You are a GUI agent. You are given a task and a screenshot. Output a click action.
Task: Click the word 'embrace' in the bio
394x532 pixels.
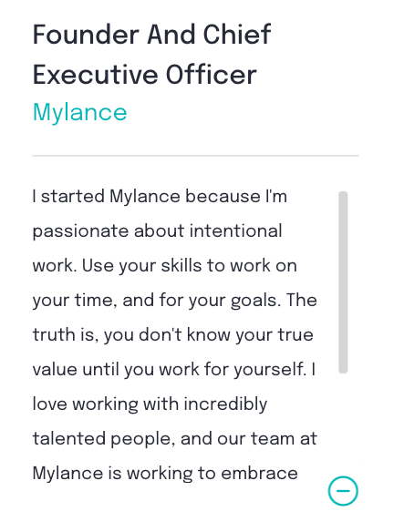260,473
